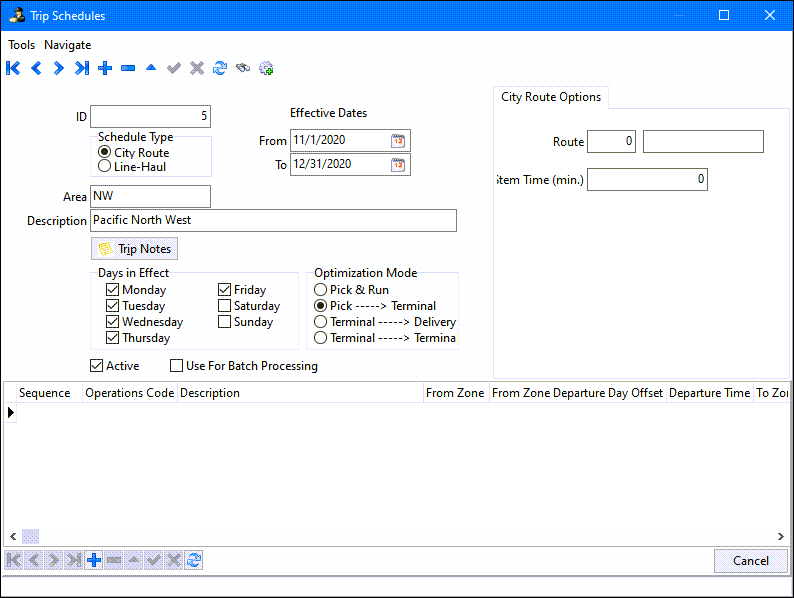Screen dimensions: 794x598
Task: Open the From date calendar picker
Action: pyautogui.click(x=398, y=141)
